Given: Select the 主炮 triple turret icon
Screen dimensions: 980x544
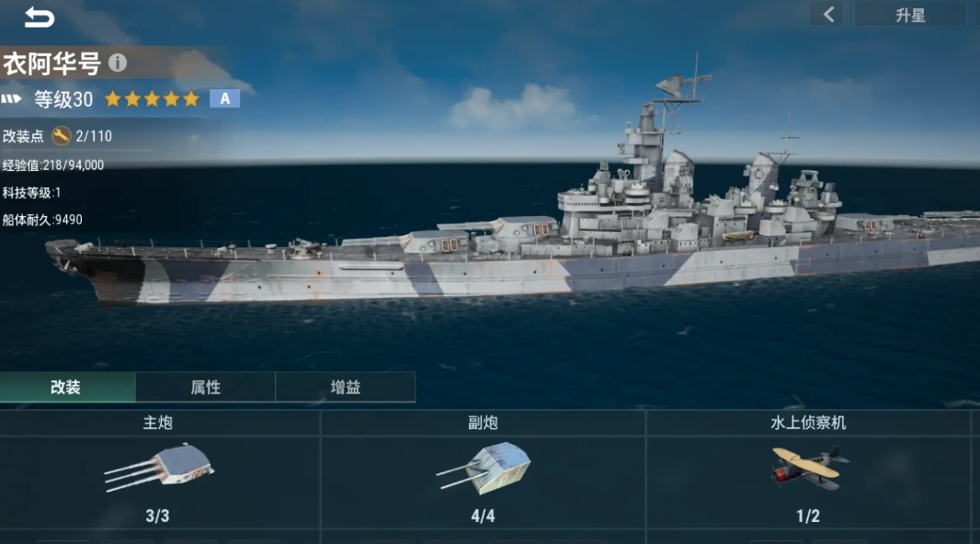Looking at the screenshot, I should pyautogui.click(x=159, y=467).
